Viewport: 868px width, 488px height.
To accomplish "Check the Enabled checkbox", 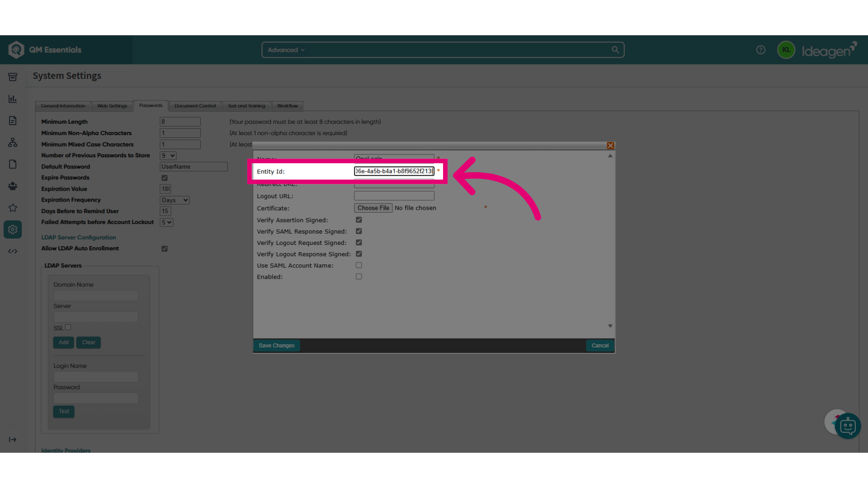I will tap(359, 277).
